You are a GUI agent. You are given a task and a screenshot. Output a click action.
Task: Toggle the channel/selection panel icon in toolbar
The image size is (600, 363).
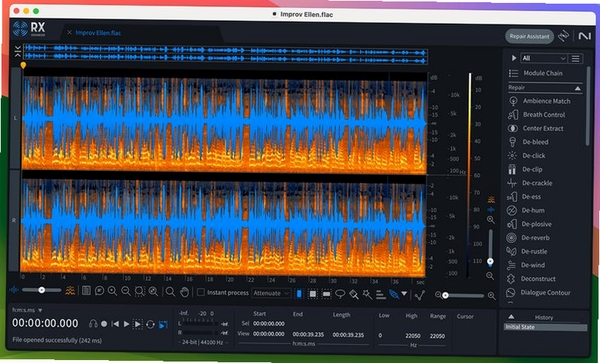[86, 291]
